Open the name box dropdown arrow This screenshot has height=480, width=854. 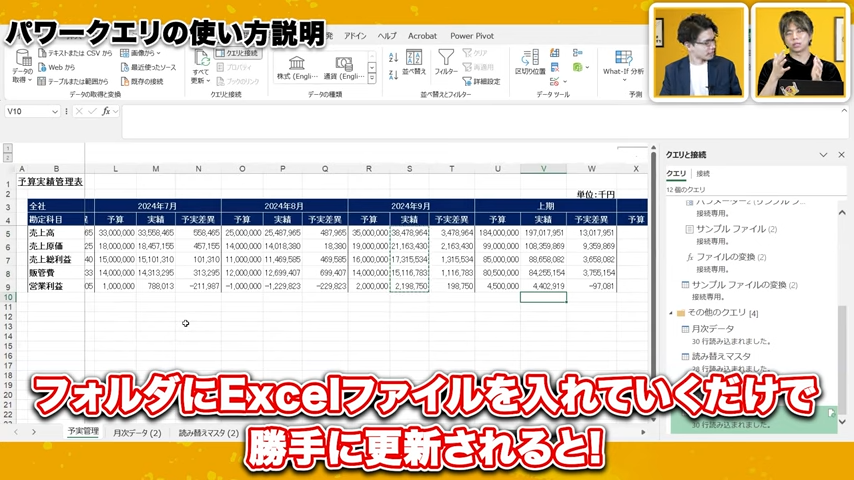coord(54,112)
